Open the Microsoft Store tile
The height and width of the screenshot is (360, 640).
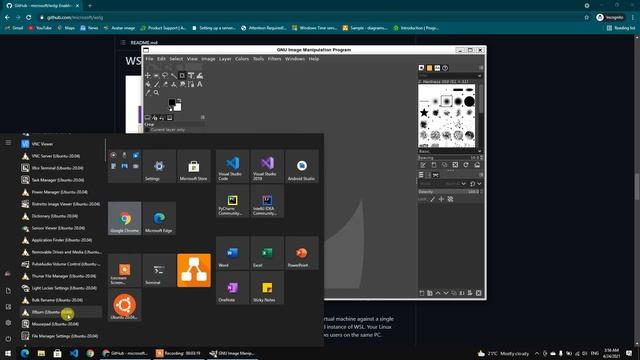click(194, 166)
